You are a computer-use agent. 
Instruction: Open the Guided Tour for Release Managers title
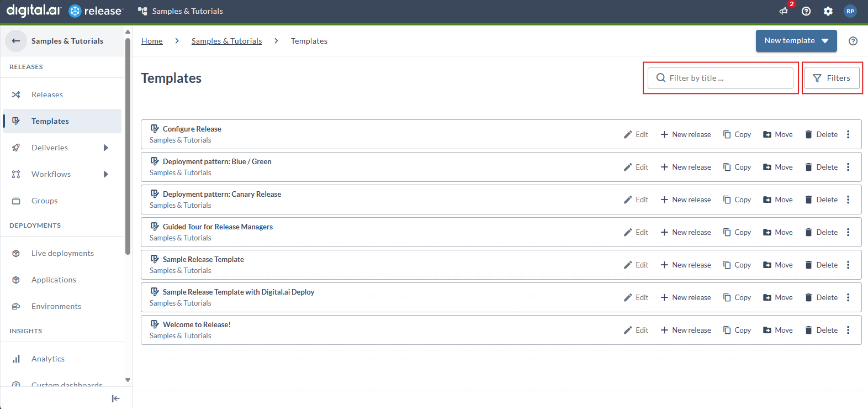click(218, 227)
